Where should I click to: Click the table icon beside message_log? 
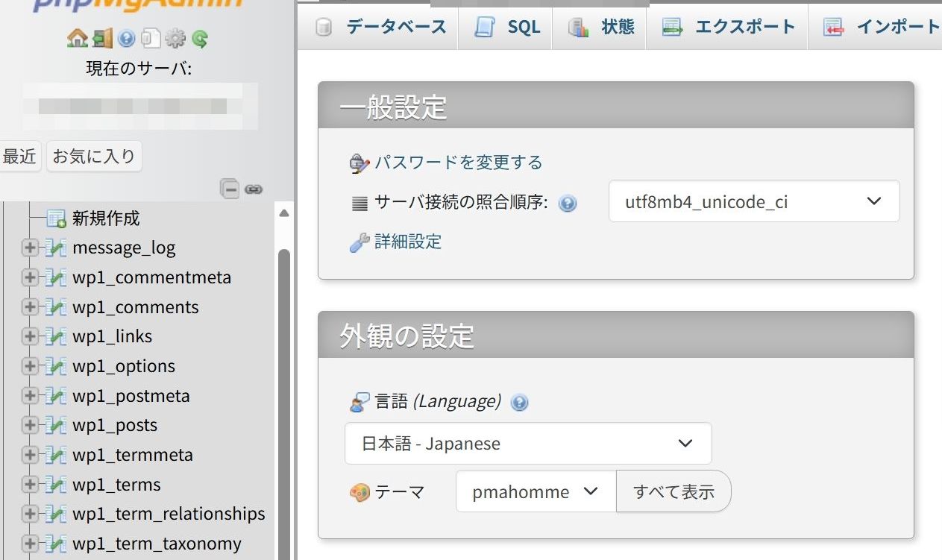[56, 248]
